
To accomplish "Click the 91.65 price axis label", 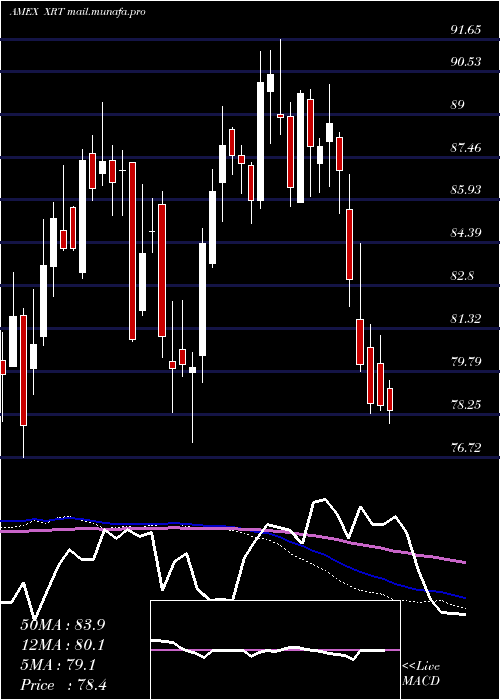I will tap(466, 30).
